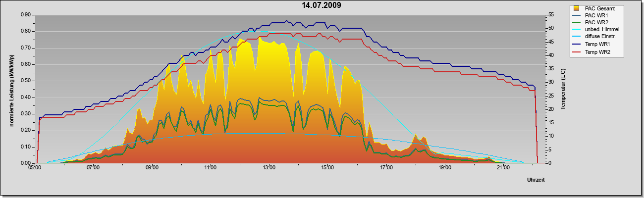The height and width of the screenshot is (198, 644).
Task: Click the 0.50 power axis value
Action: click(26, 81)
